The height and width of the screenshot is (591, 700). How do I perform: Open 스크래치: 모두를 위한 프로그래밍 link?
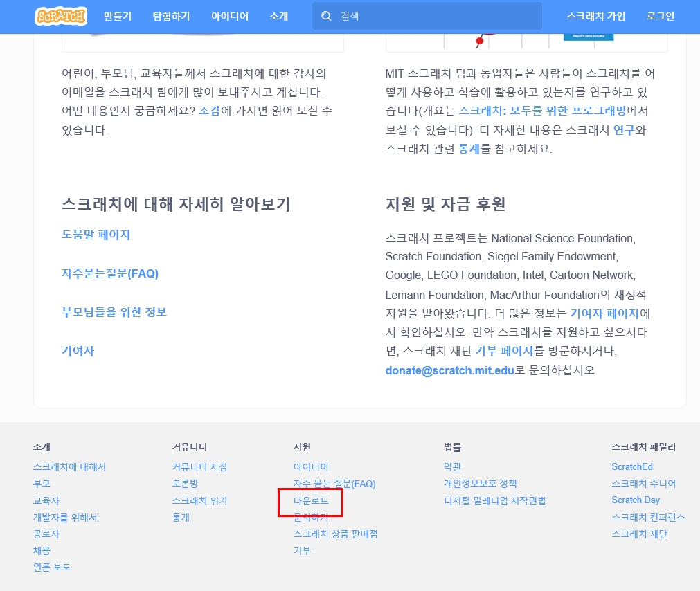[x=542, y=111]
